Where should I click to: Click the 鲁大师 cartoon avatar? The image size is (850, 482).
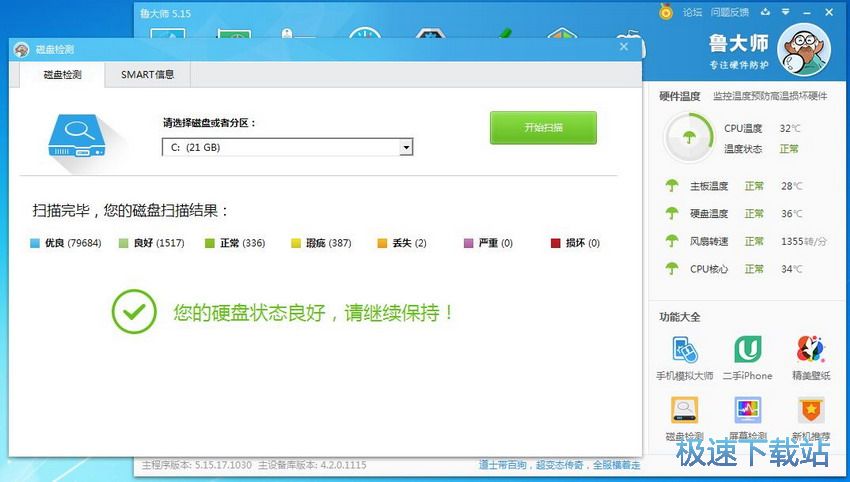[804, 50]
